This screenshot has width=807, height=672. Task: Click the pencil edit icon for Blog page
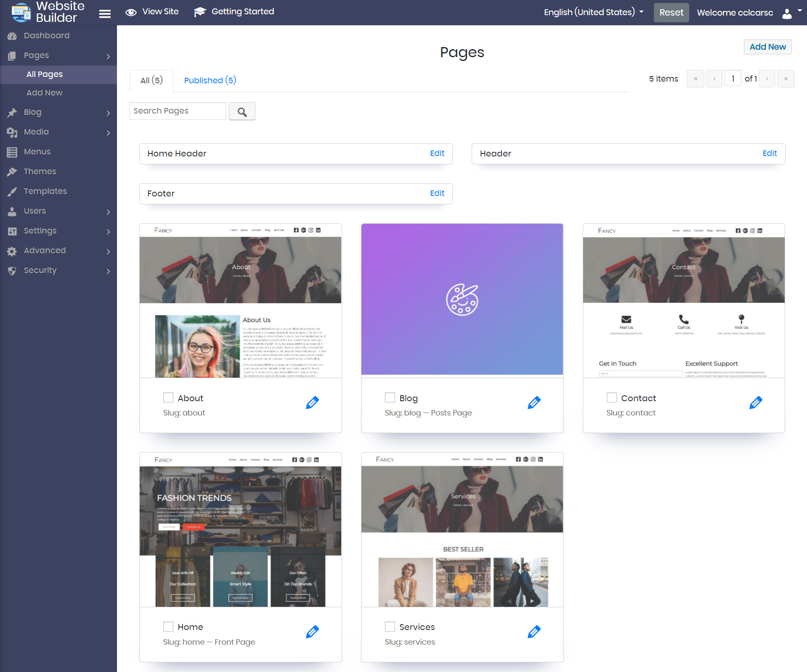click(534, 403)
